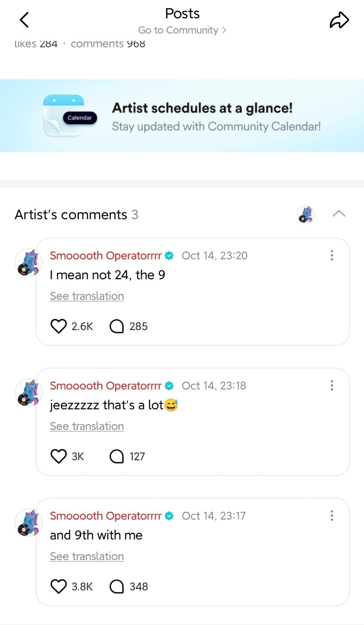Screen dimensions: 364x625
Task: See translation of "and 9th with me"
Action: (87, 556)
